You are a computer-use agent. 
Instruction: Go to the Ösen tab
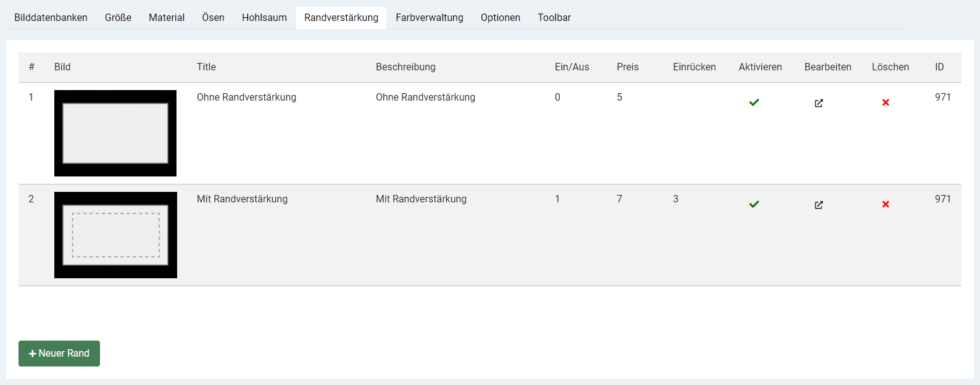213,18
